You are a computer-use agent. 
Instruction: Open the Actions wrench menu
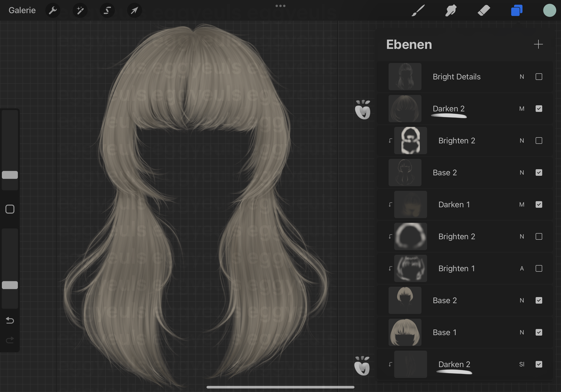pyautogui.click(x=53, y=11)
